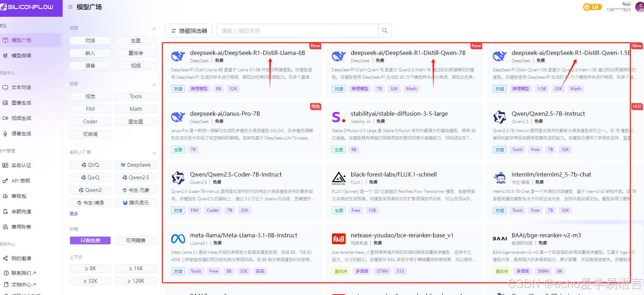This screenshot has height=295, width=644.
Task: Toggle the 视觉 tag filter
Action: [x=90, y=96]
